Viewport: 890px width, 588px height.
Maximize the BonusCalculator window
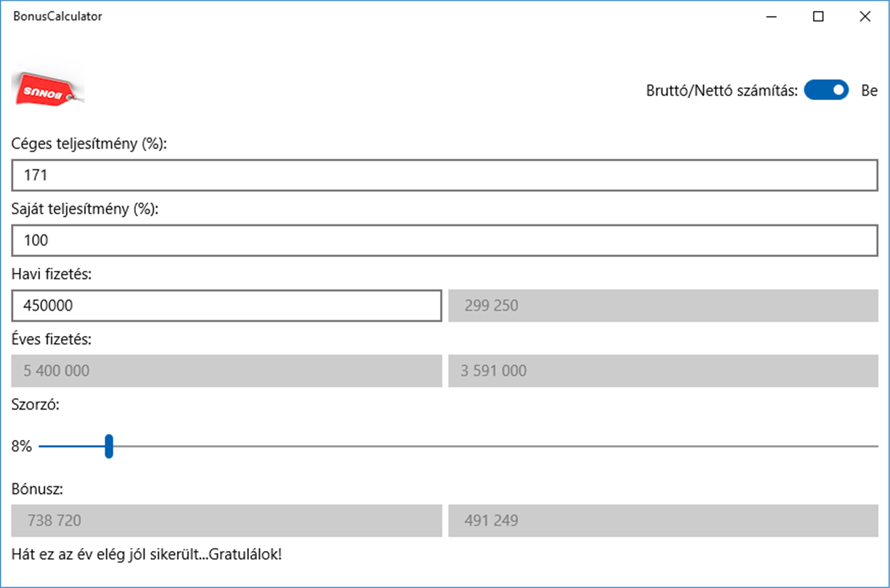(x=818, y=17)
